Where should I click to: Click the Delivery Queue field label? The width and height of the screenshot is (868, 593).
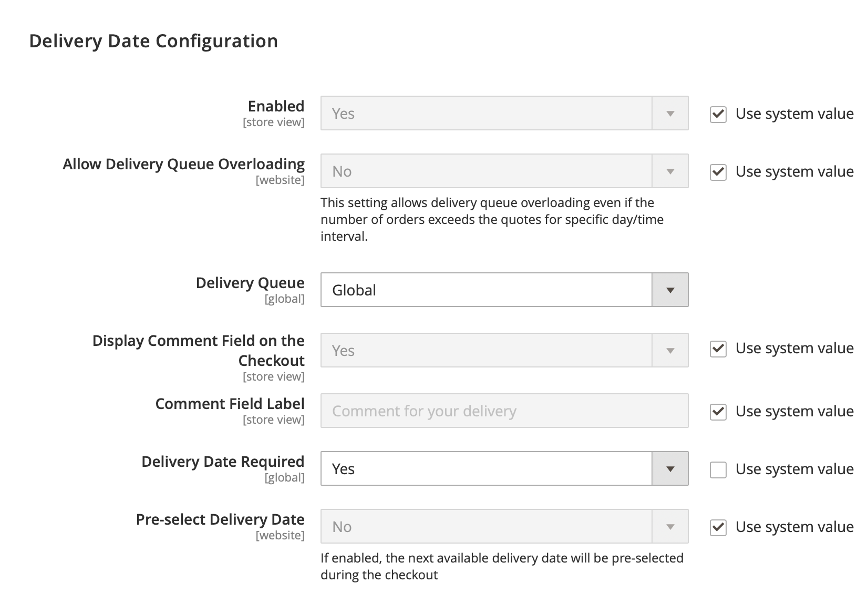250,283
